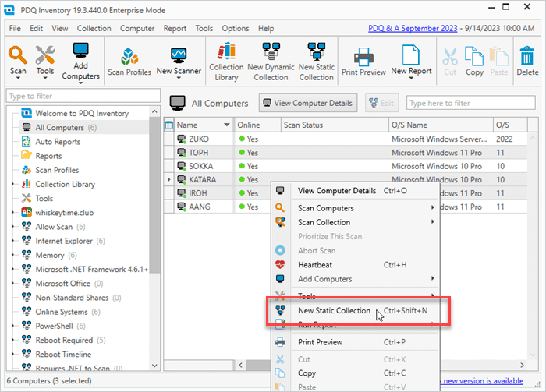Select the TOPH computer row
The image size is (546, 392).
pyautogui.click(x=345, y=153)
